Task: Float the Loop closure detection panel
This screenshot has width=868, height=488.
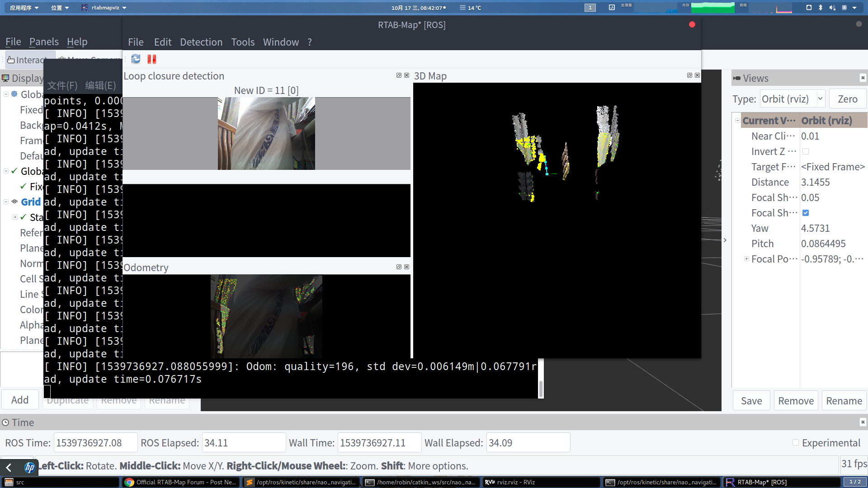Action: pyautogui.click(x=399, y=75)
